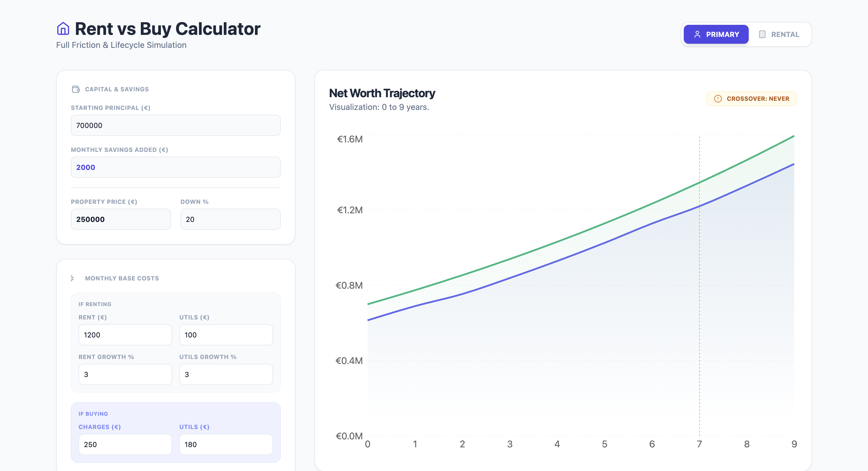868x471 pixels.
Task: Click the building icon beside Rental
Action: [762, 34]
